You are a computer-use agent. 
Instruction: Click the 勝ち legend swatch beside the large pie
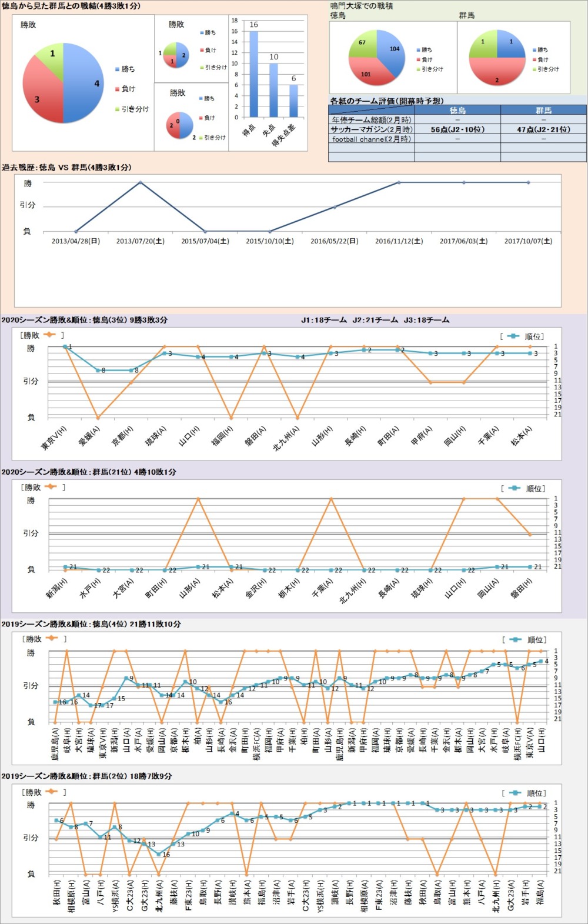(x=117, y=69)
